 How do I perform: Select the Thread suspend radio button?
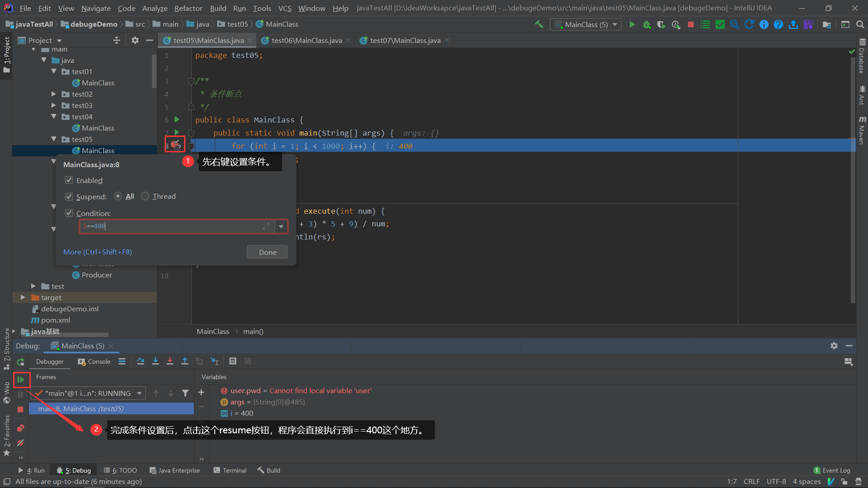click(x=145, y=197)
